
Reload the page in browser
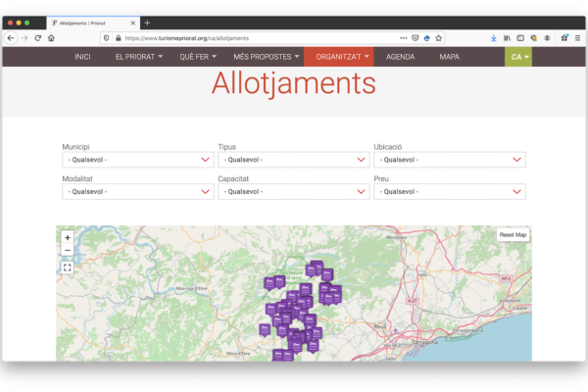pyautogui.click(x=38, y=38)
